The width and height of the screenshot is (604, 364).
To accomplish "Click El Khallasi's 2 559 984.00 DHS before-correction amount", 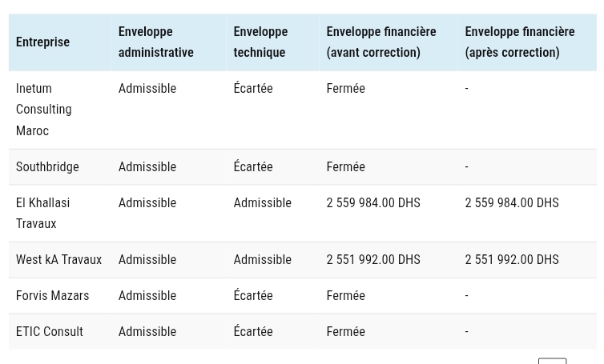I will click(372, 202).
